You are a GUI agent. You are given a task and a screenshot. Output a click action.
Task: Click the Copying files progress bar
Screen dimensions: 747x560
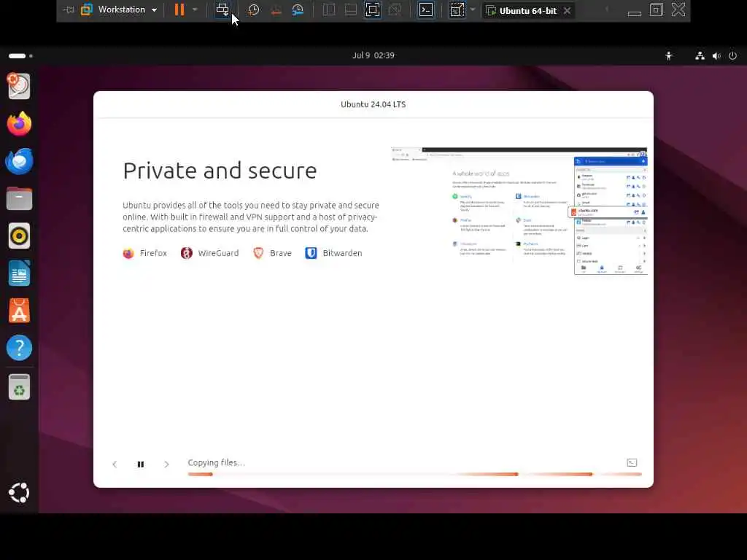pos(415,474)
